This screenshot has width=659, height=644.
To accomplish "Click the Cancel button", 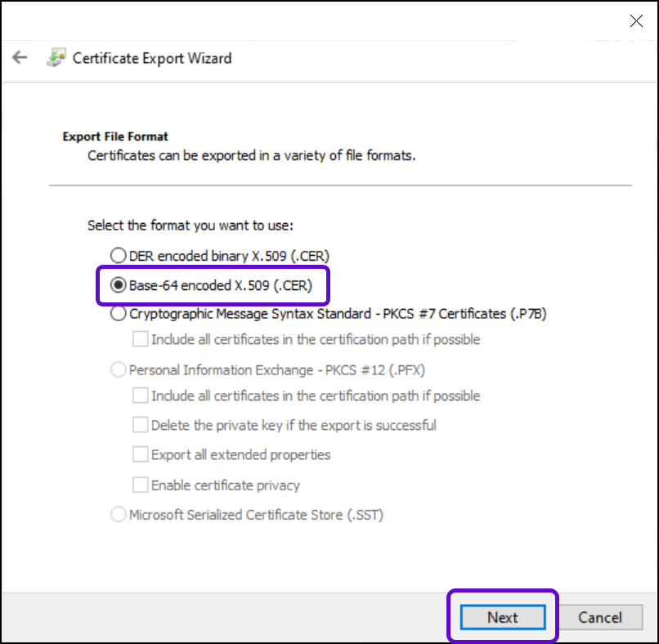I will [600, 617].
